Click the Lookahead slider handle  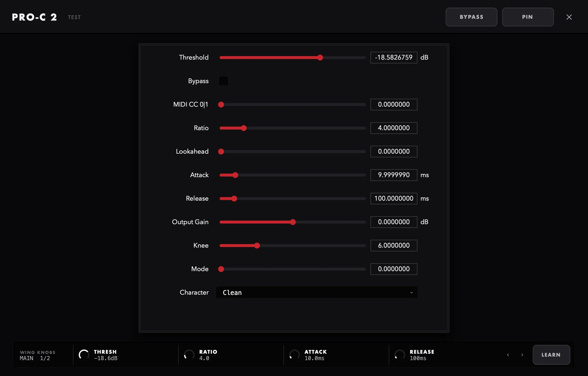pos(221,152)
